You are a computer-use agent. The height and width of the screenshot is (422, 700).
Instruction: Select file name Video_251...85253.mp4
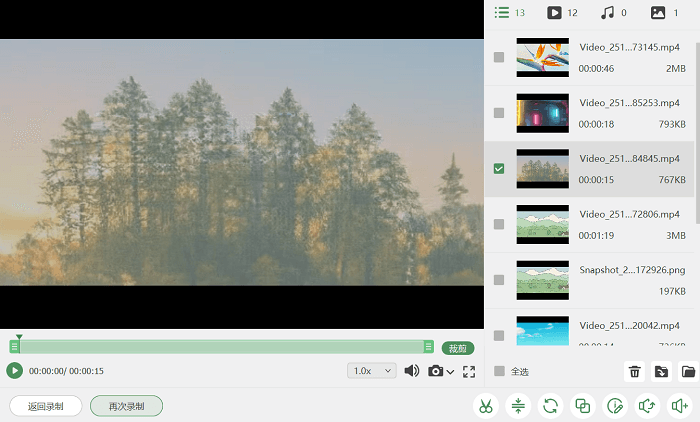pos(629,103)
